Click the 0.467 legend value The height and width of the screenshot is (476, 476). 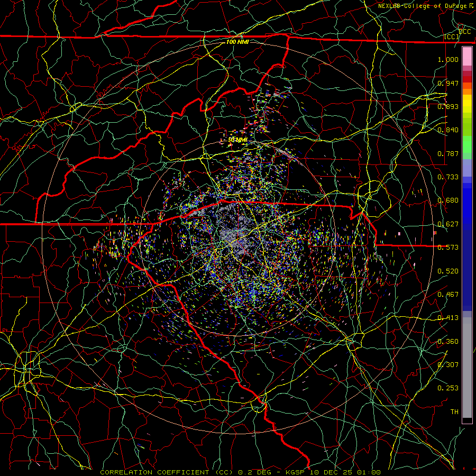(x=448, y=295)
